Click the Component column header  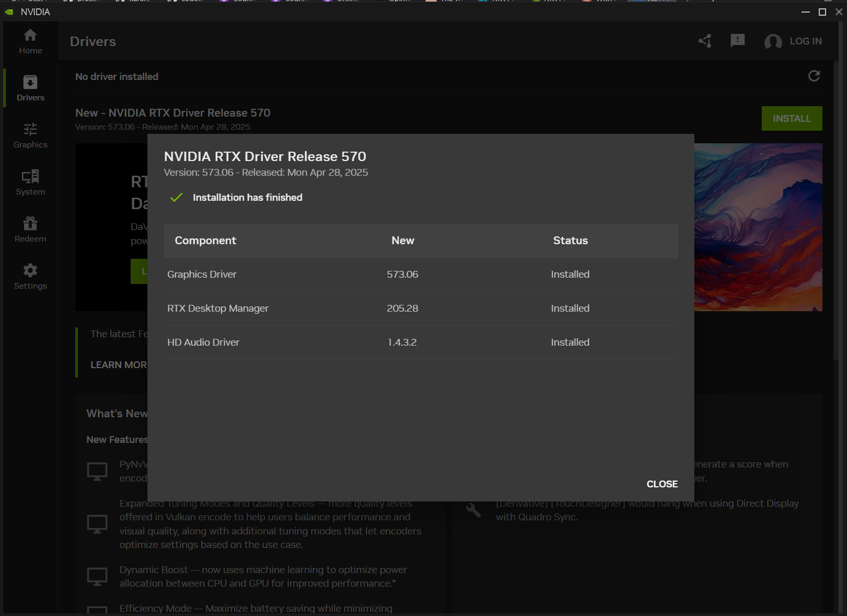tap(205, 241)
